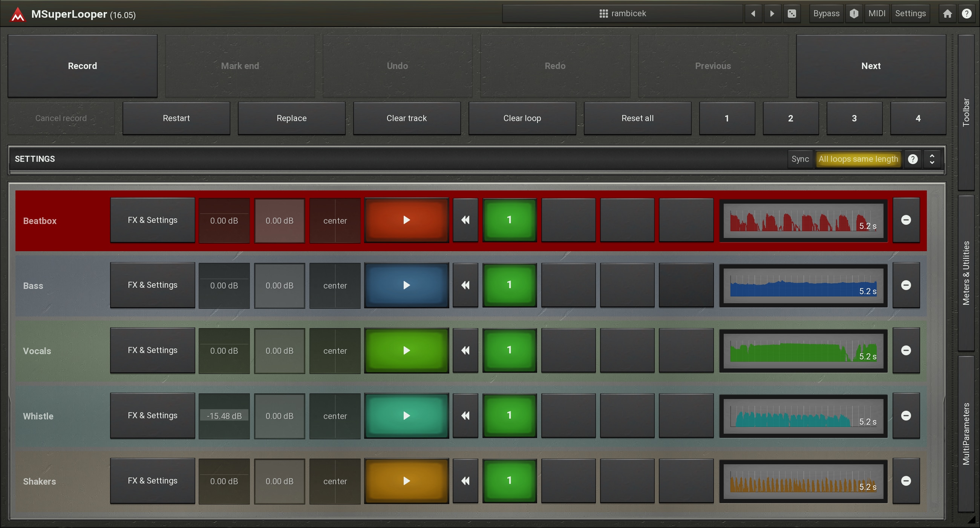
Task: Click the -15.48 dB Whistle volume control
Action: pos(224,416)
